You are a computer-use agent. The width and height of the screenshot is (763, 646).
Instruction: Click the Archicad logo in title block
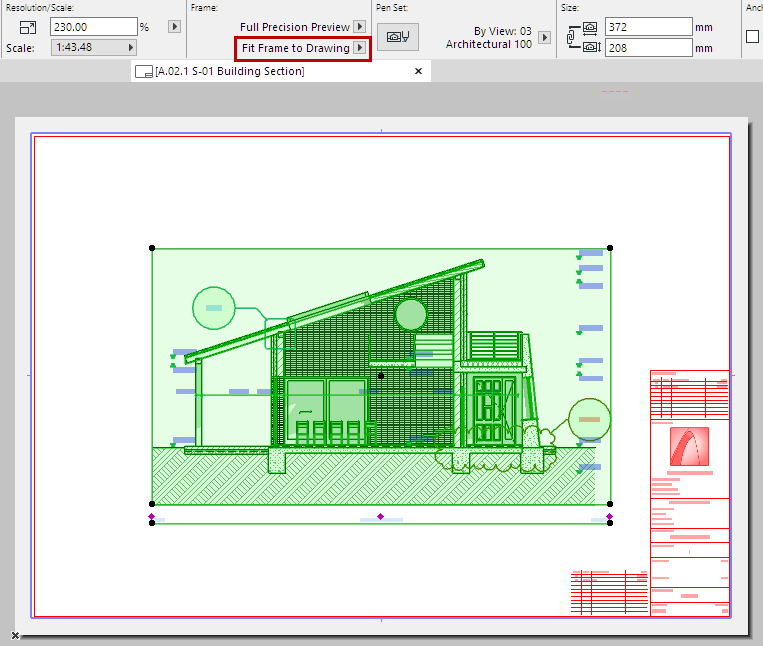tap(689, 446)
